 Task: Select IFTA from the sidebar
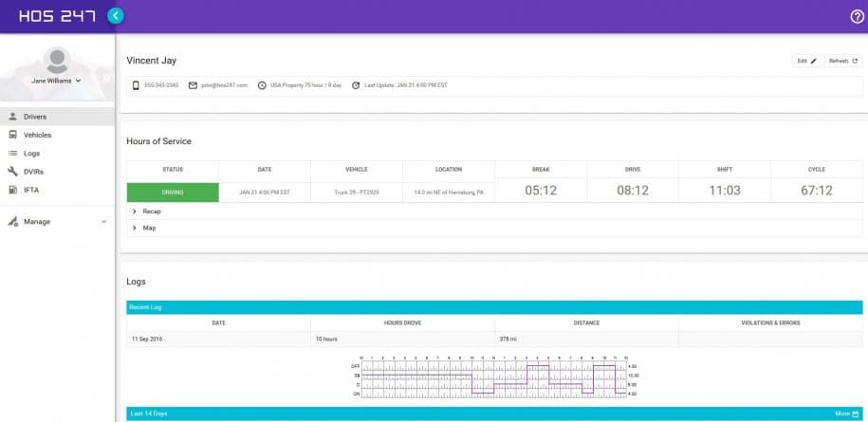31,190
